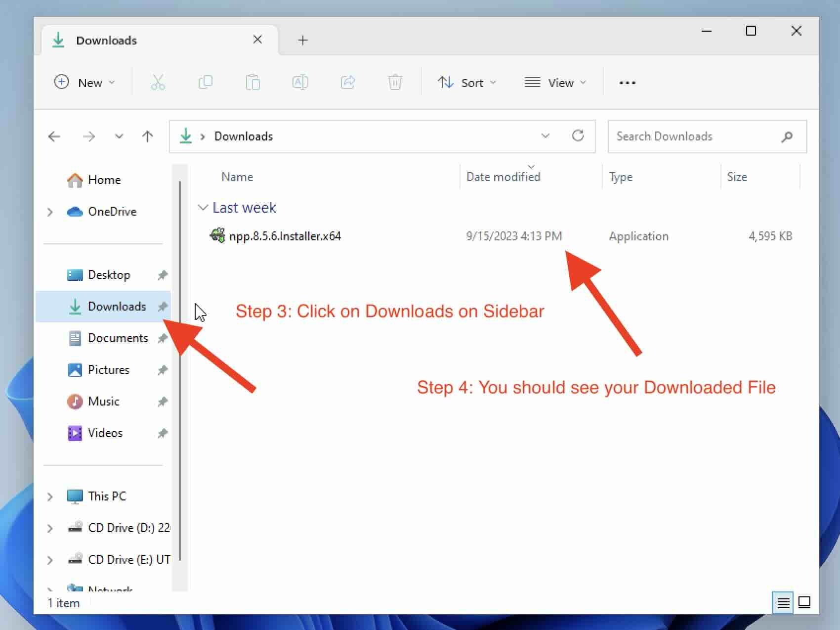The width and height of the screenshot is (840, 630).
Task: Open Documents in the sidebar
Action: [x=118, y=338]
